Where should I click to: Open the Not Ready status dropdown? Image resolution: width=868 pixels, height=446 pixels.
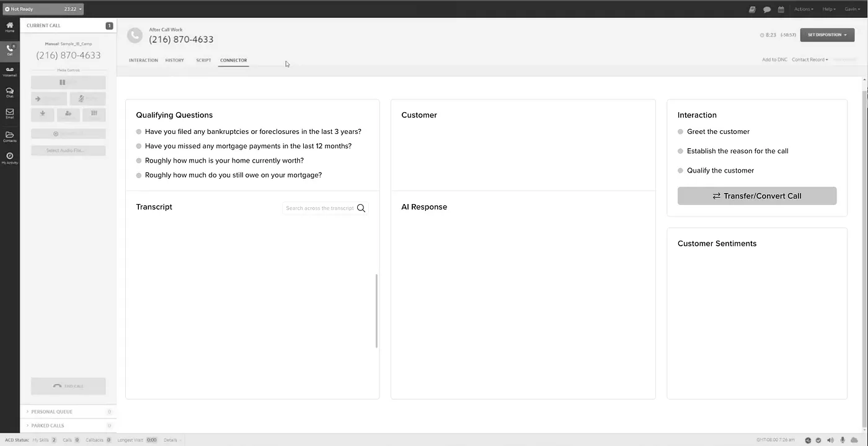[43, 9]
